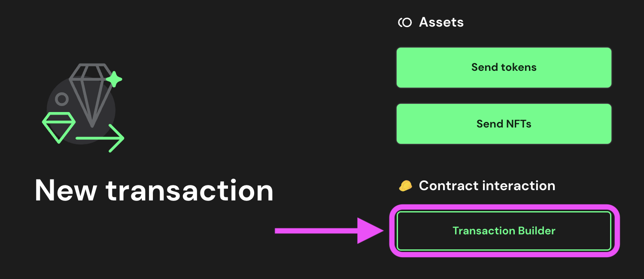Click the Send tokens button
This screenshot has width=644, height=279.
pyautogui.click(x=504, y=67)
